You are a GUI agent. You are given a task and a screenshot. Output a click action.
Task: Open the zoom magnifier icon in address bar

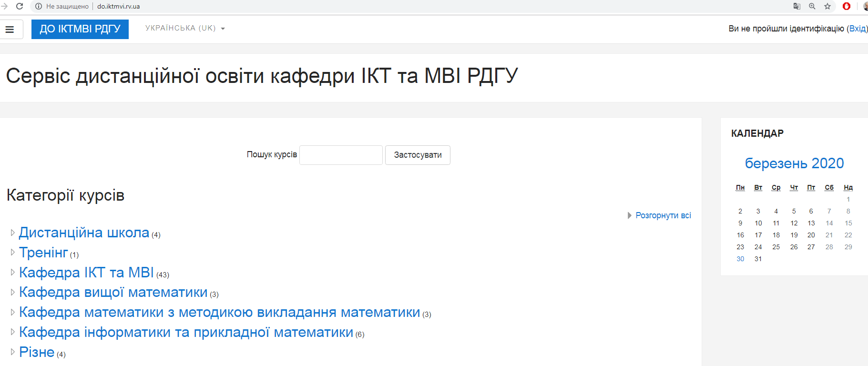pyautogui.click(x=812, y=6)
